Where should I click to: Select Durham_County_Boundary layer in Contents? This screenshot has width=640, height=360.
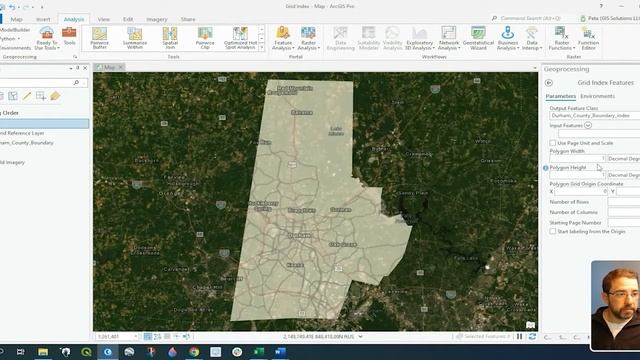pos(27,143)
